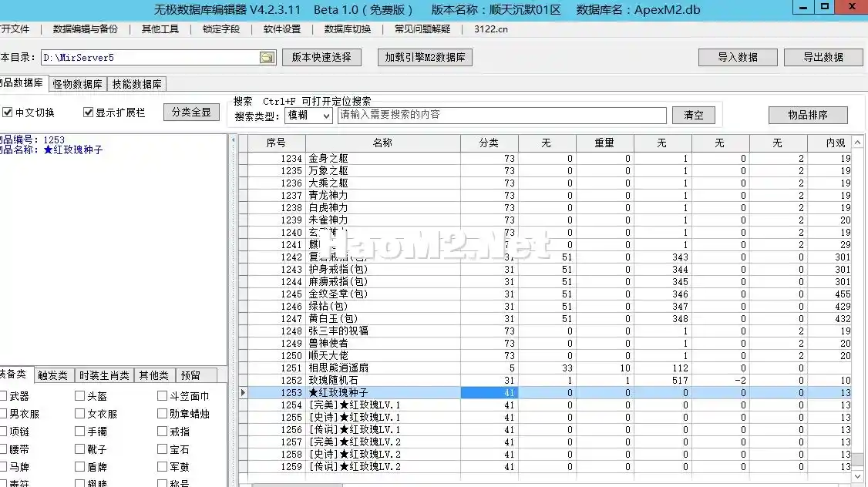This screenshot has height=487, width=868.
Task: Switch to the 怪物数据库 tab
Action: coord(78,84)
